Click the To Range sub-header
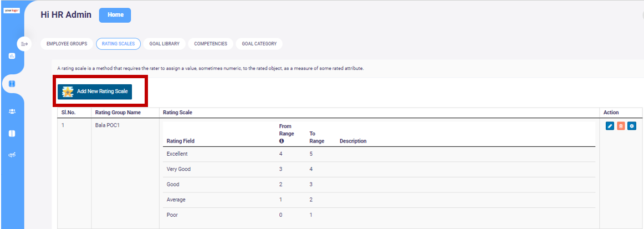This screenshot has width=644, height=229. point(316,138)
